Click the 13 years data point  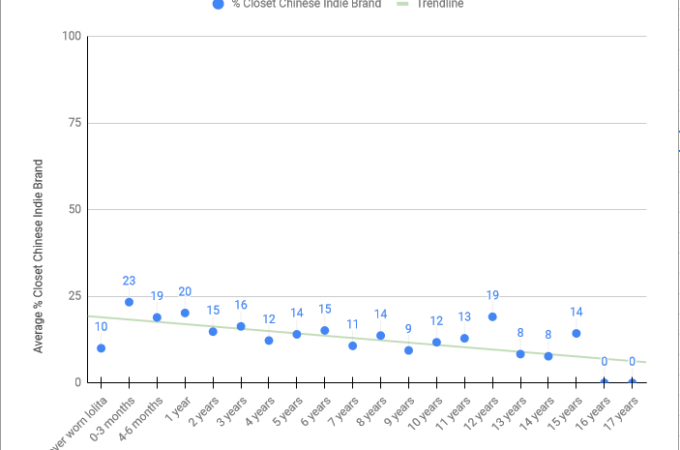520,354
